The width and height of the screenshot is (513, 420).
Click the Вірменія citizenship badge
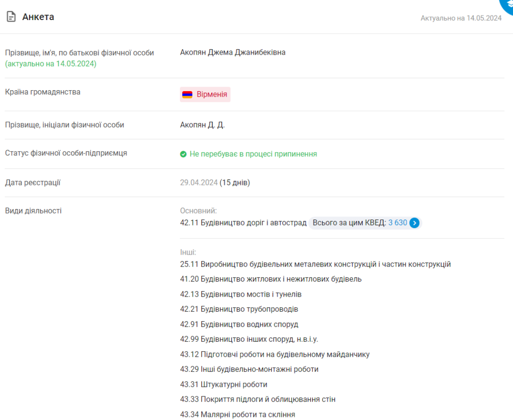click(x=205, y=94)
